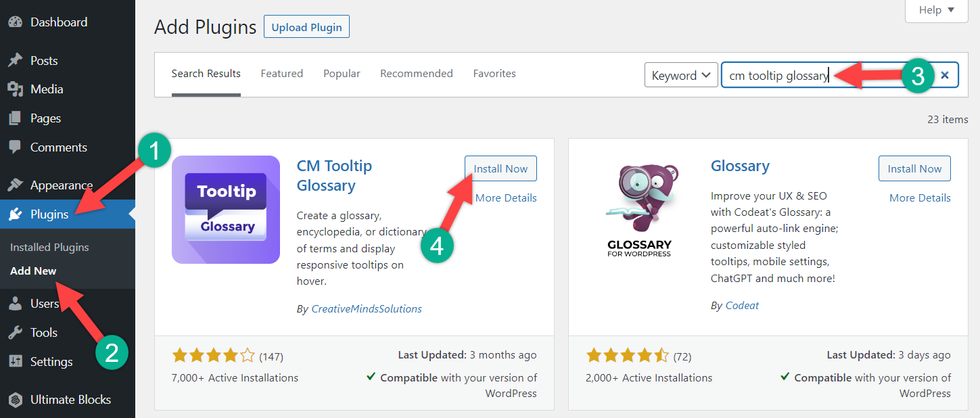Switch to the Featured tab

tap(282, 74)
